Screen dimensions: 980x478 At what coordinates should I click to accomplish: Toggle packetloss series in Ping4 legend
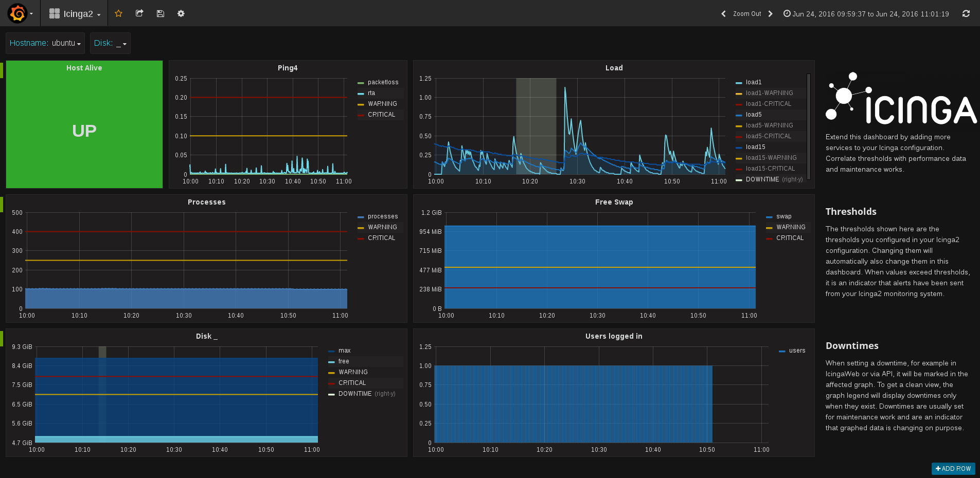pyautogui.click(x=383, y=82)
